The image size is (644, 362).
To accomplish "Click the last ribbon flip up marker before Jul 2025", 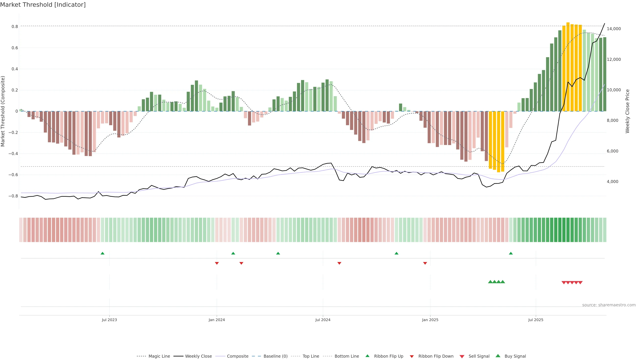I will coord(511,253).
